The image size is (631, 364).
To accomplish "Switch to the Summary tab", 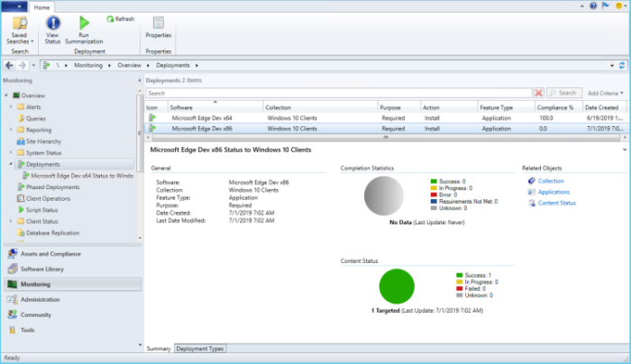I will (159, 349).
